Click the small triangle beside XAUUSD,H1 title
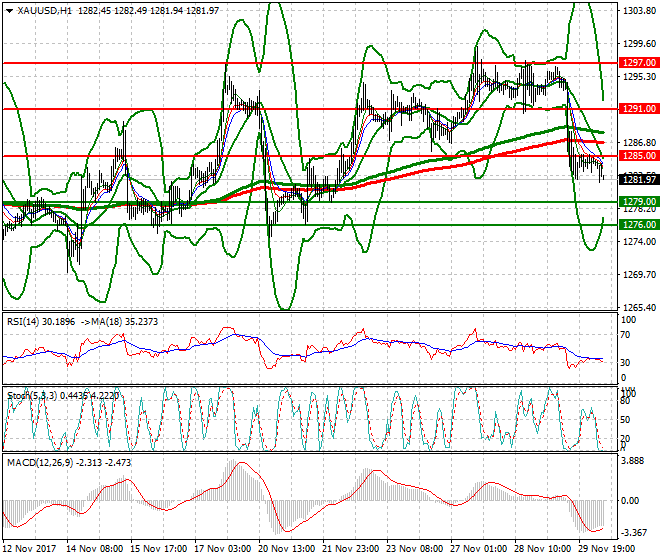This screenshot has height=560, width=660. [9, 10]
